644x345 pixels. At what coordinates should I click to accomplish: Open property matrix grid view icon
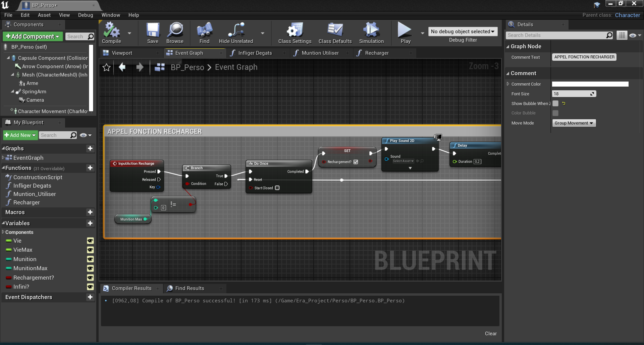622,35
